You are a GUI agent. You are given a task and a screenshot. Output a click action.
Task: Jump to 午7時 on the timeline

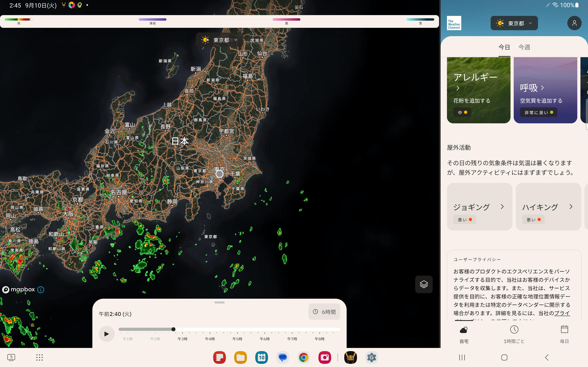pos(292,339)
